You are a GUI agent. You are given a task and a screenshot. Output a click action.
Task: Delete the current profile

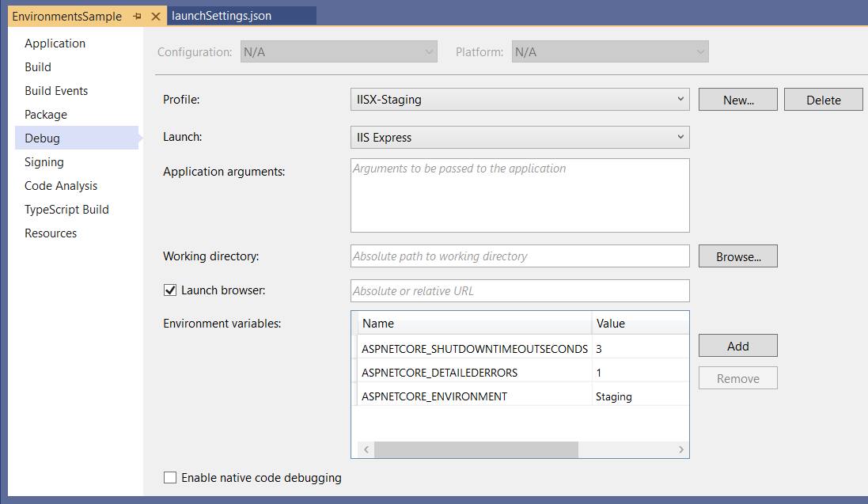823,100
